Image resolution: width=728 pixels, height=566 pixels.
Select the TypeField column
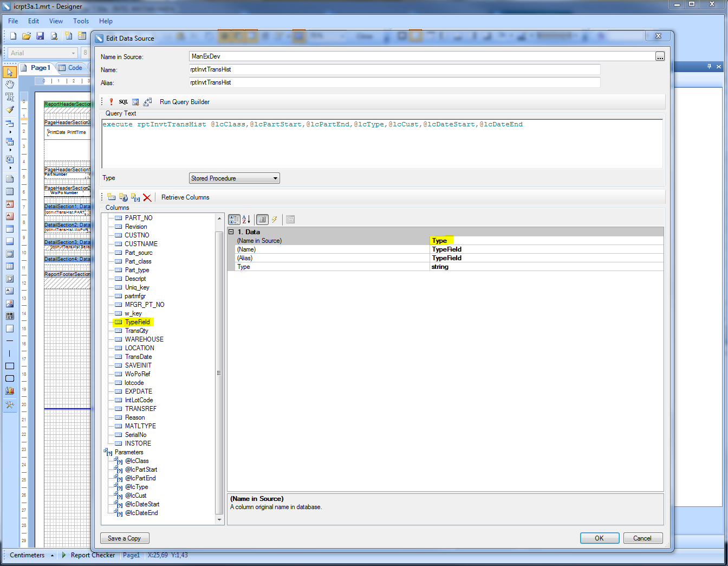(137, 322)
